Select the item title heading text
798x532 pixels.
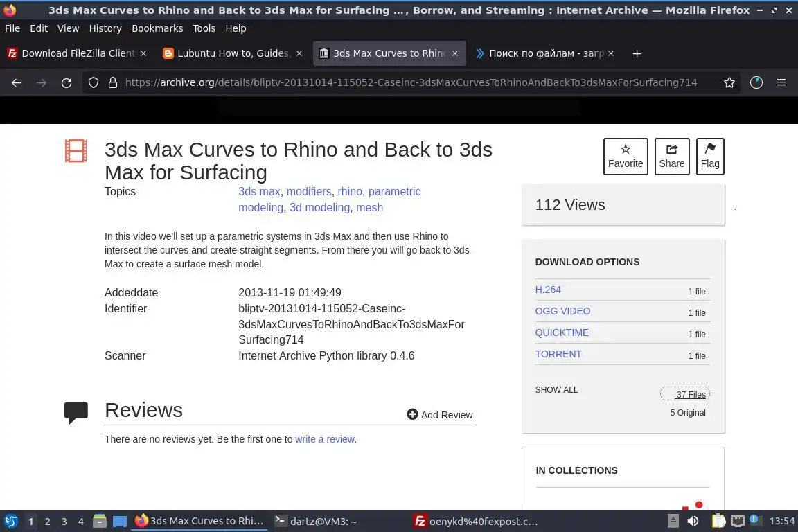click(x=299, y=161)
